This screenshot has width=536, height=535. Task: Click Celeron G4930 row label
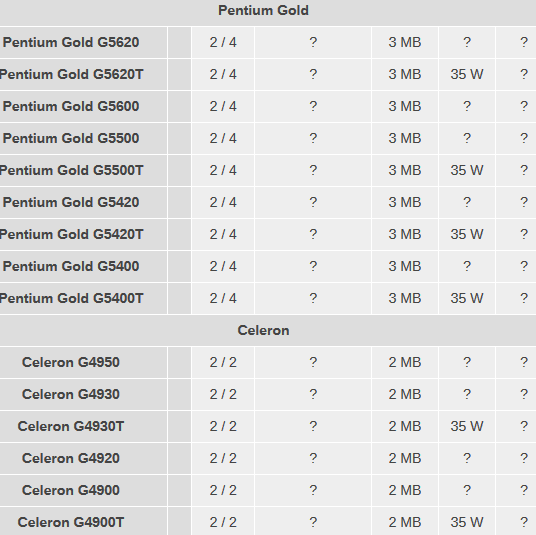71,394
